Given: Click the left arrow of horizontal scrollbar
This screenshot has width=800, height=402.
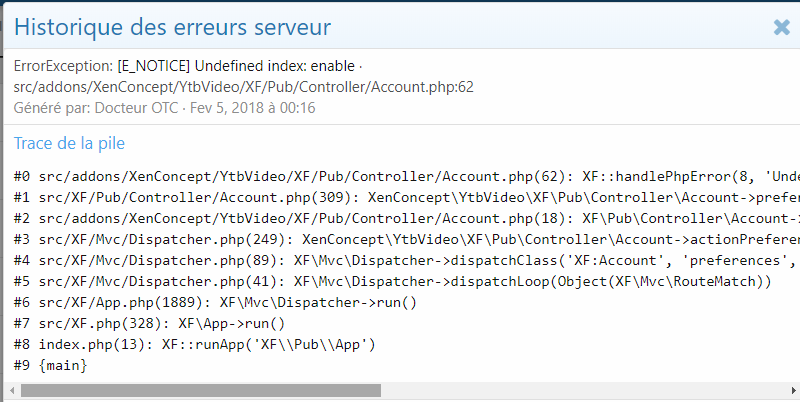Looking at the screenshot, I should [11, 390].
